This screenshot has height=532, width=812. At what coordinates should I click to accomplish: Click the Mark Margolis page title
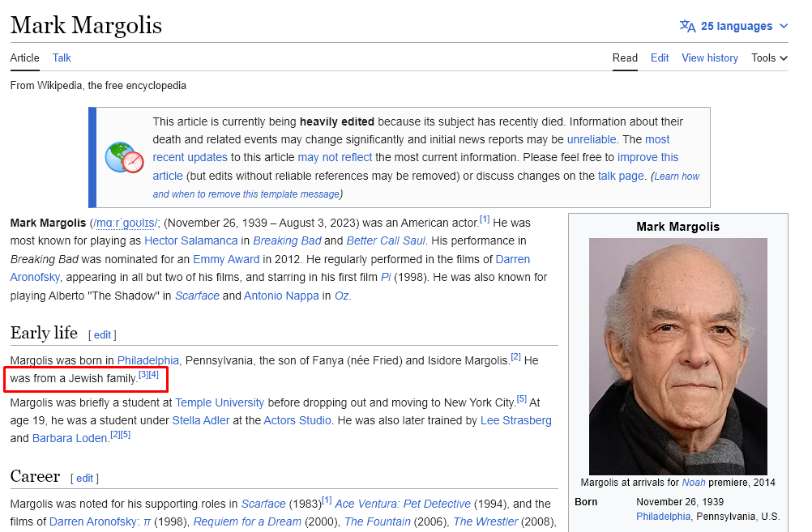tap(86, 25)
